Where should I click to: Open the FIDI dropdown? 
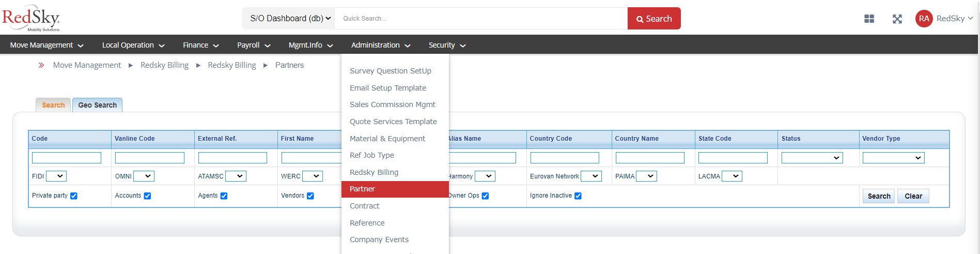tap(56, 176)
